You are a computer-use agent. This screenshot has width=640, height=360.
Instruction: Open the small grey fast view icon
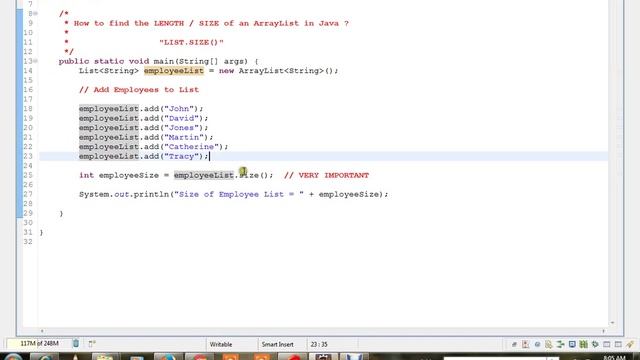[x=514, y=344]
